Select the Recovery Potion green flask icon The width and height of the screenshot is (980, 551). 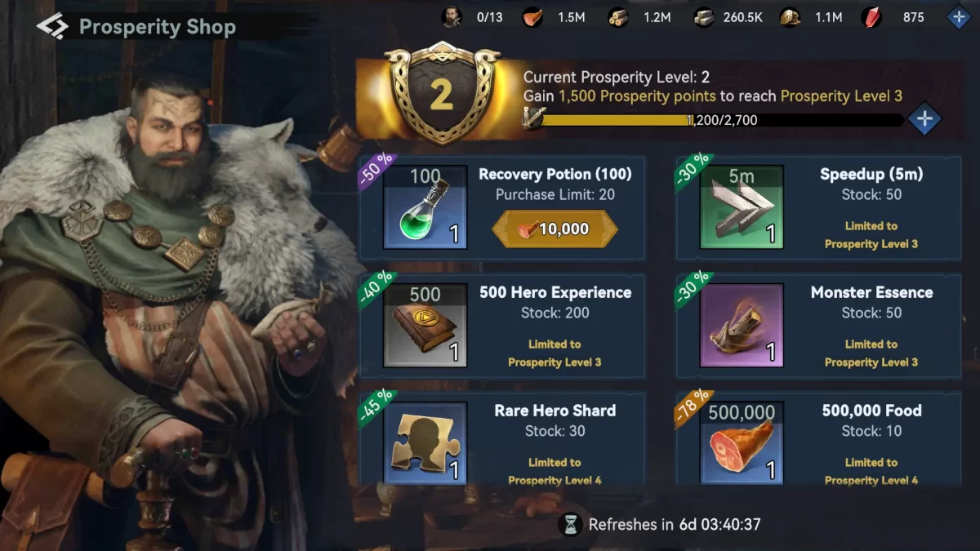pyautogui.click(x=425, y=207)
